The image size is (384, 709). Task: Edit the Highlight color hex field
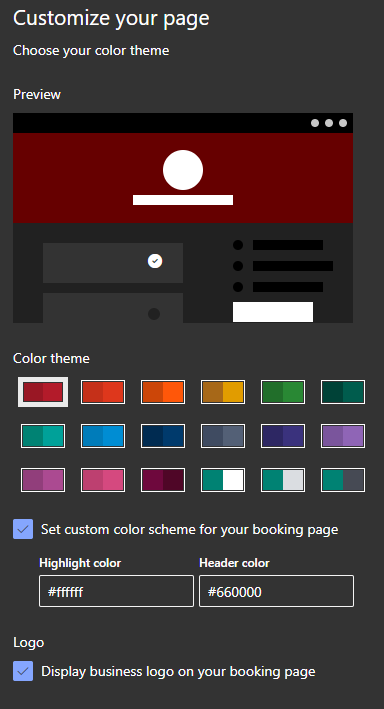pyautogui.click(x=116, y=591)
